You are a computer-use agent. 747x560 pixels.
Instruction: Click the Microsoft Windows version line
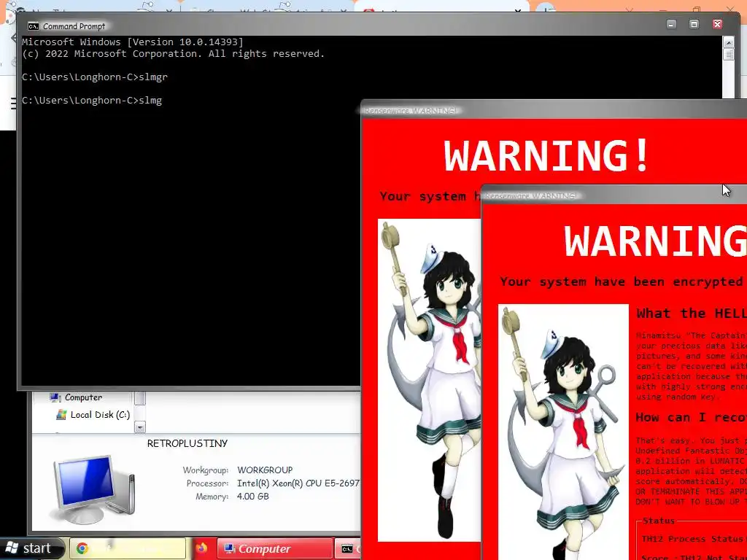133,42
